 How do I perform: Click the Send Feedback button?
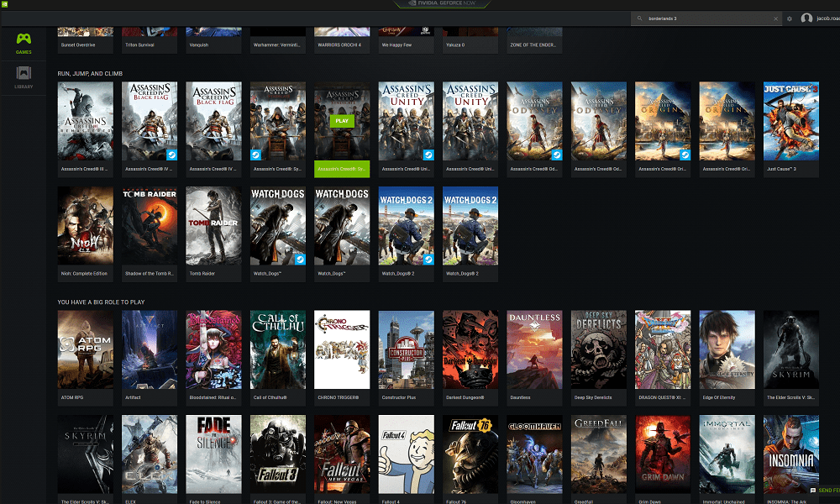pos(825,490)
